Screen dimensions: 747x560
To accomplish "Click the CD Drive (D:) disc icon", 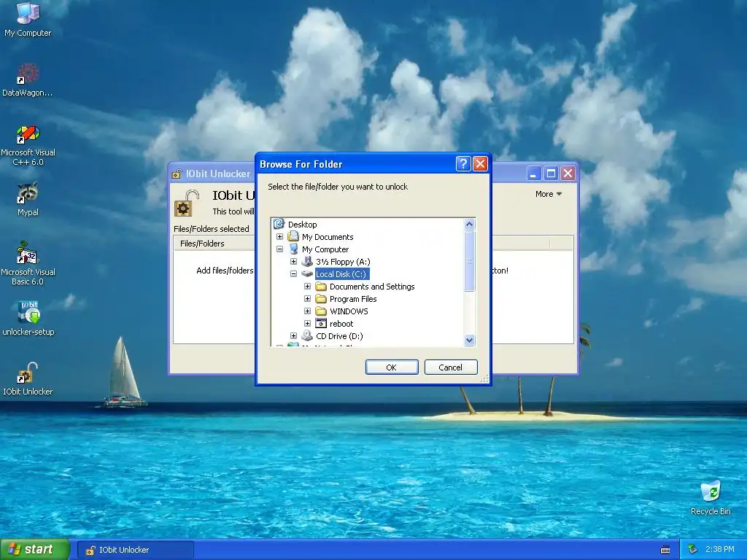I will pos(307,335).
